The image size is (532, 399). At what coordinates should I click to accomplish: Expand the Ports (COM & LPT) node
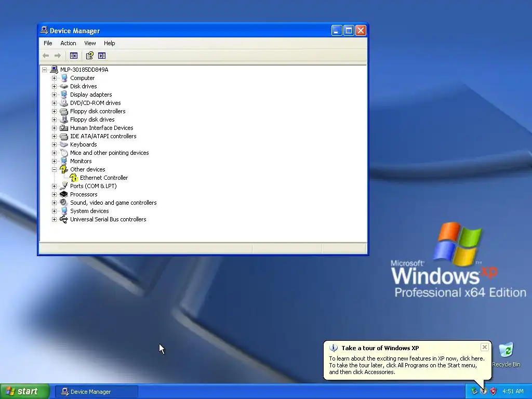(54, 187)
